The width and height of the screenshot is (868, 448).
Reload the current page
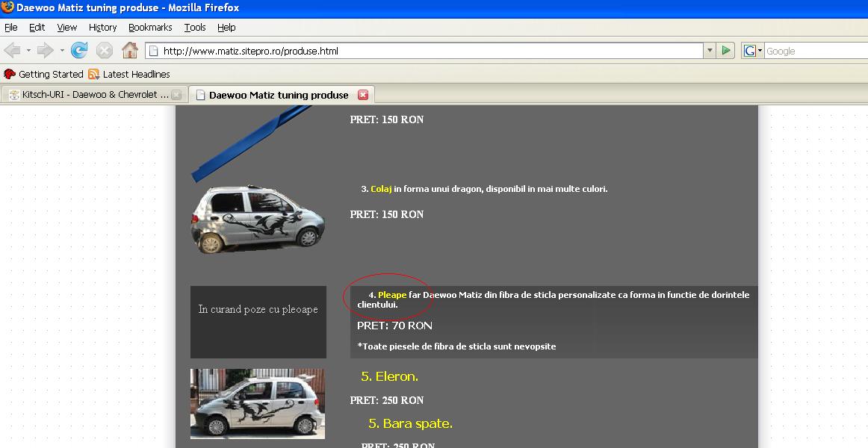click(x=79, y=50)
